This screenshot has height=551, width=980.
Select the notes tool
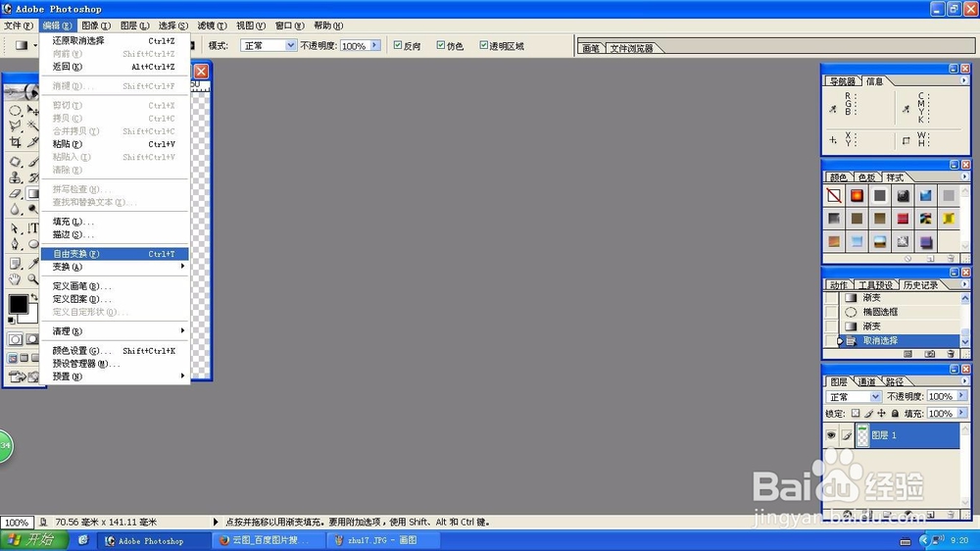point(15,264)
